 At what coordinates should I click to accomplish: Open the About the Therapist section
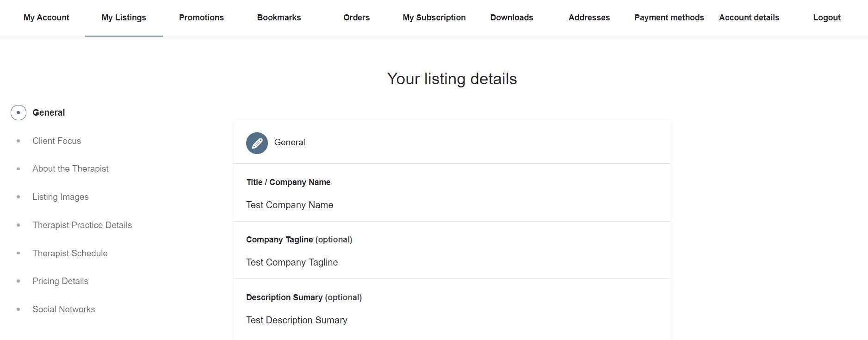click(x=70, y=168)
